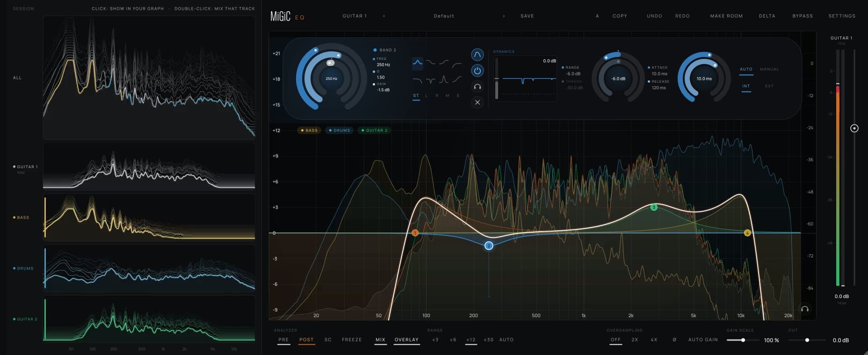Select the bell filter shape icon
The width and height of the screenshot is (868, 355).
(x=417, y=63)
